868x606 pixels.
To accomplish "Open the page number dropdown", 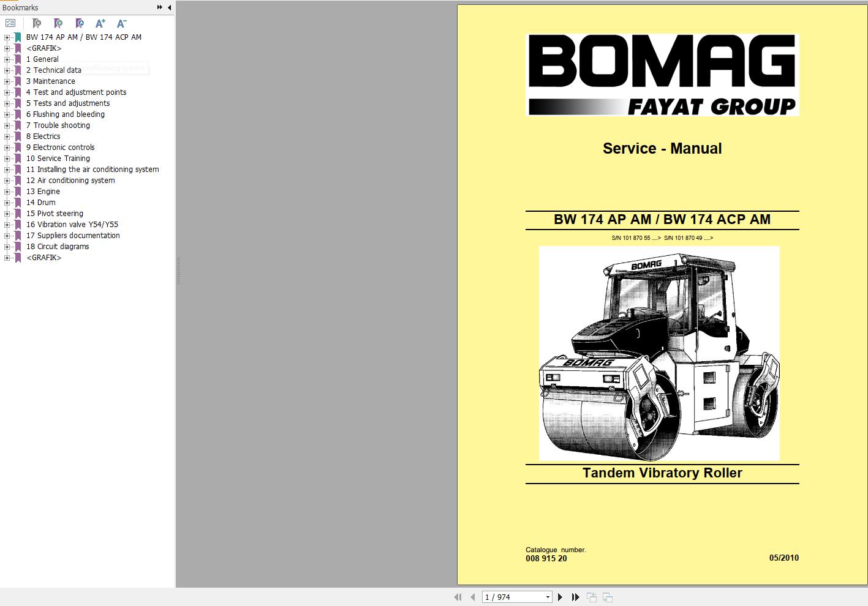I will [548, 597].
